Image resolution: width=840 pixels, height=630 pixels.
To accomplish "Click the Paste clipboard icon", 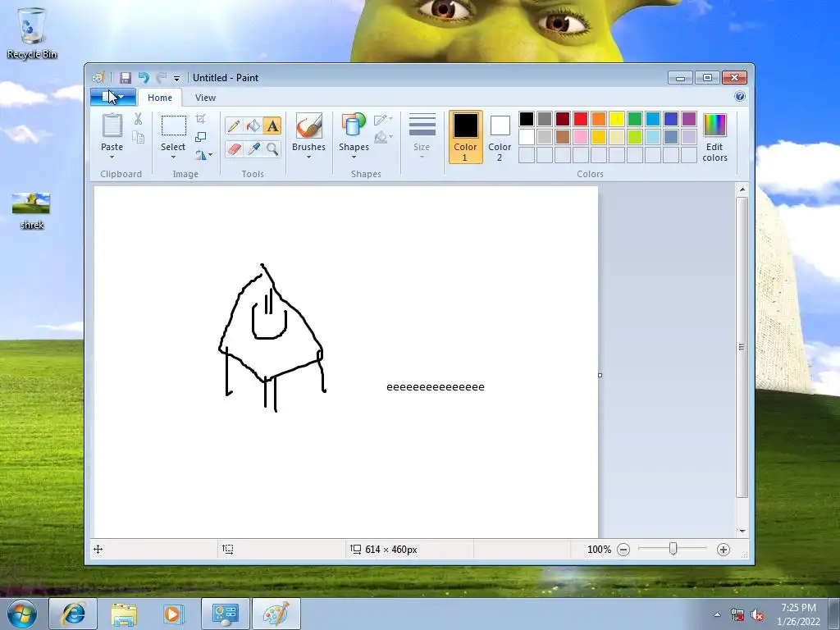I will [x=112, y=126].
